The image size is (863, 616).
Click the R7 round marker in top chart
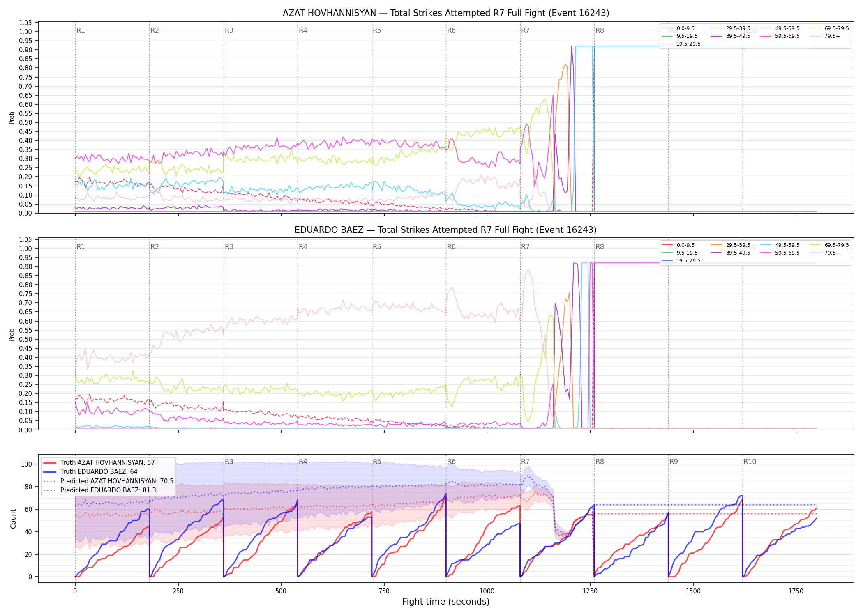click(525, 30)
